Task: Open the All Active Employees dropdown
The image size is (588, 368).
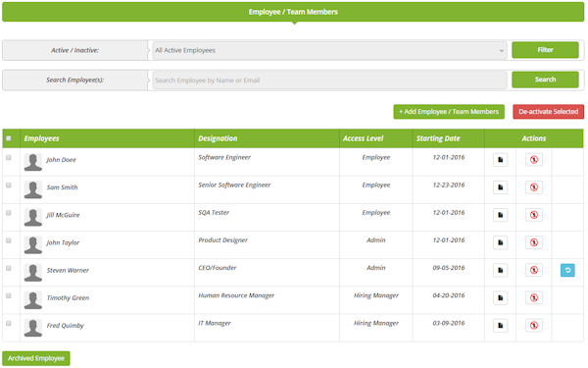Action: [x=329, y=50]
